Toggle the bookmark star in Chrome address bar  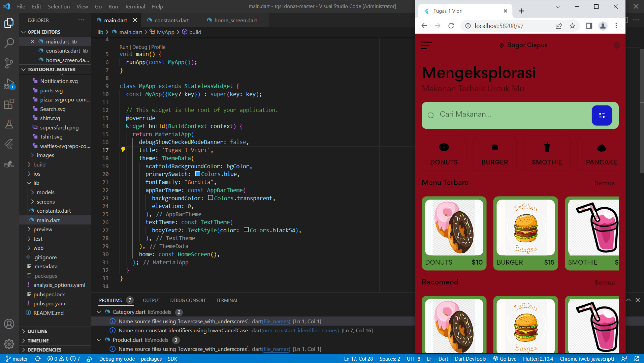pyautogui.click(x=573, y=26)
